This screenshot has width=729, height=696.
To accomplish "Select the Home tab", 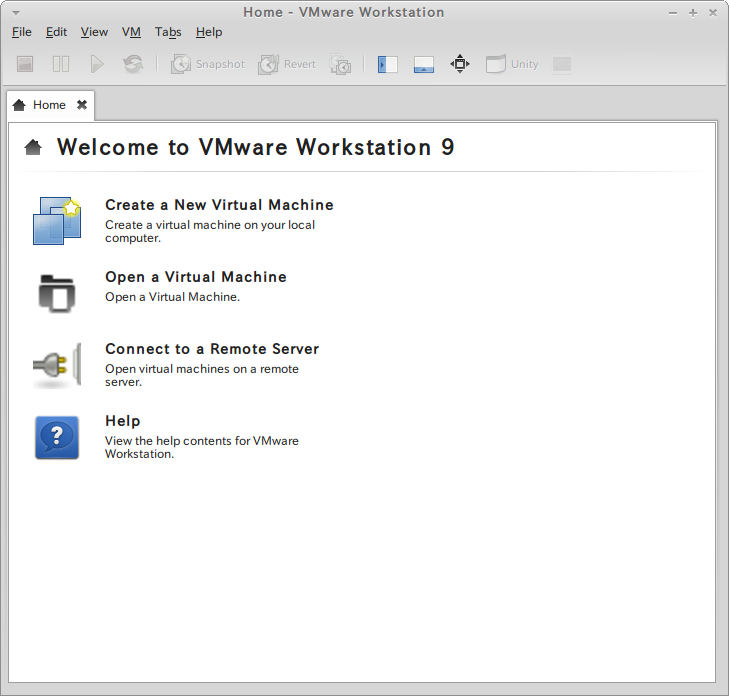I will coord(51,106).
